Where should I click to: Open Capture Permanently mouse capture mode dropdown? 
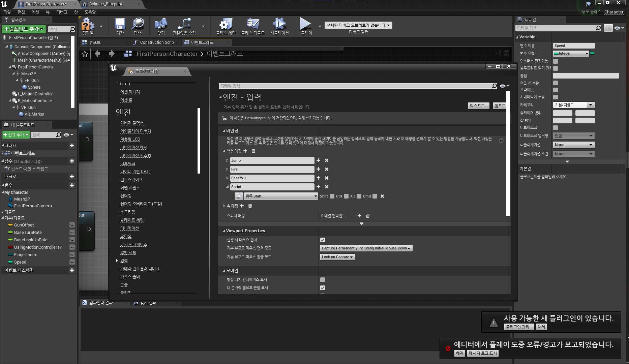(x=366, y=248)
